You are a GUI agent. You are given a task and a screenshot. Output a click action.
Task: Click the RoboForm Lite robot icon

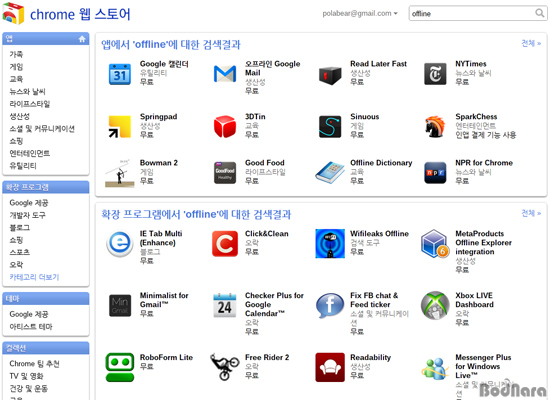point(120,367)
